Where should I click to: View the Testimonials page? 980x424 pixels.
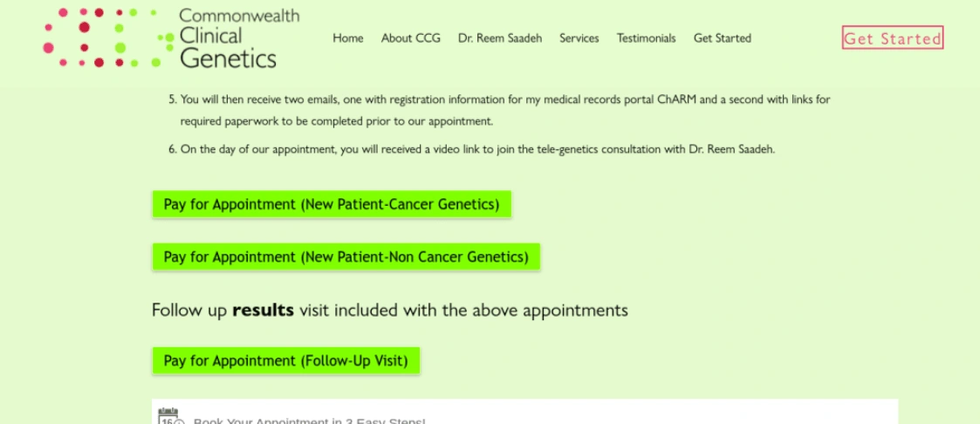647,38
